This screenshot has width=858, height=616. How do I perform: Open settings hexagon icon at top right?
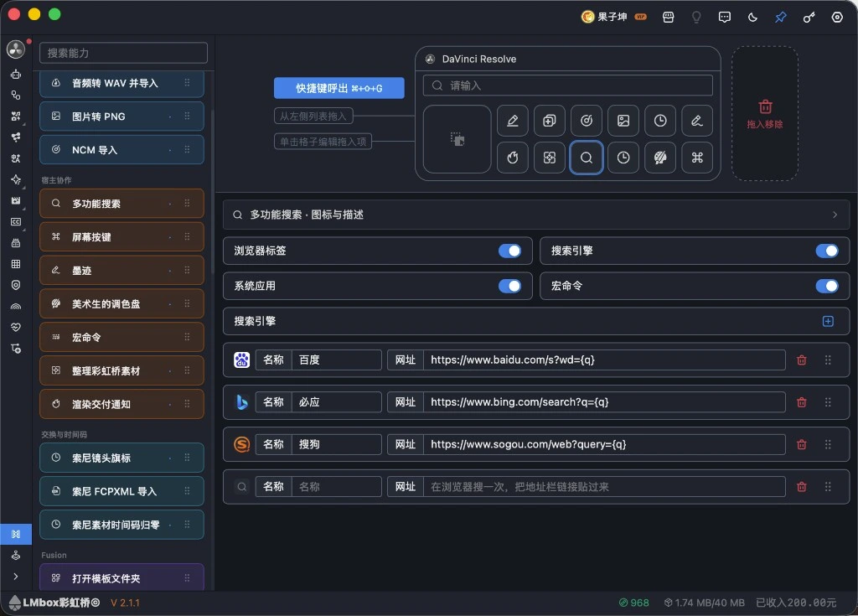coord(837,18)
